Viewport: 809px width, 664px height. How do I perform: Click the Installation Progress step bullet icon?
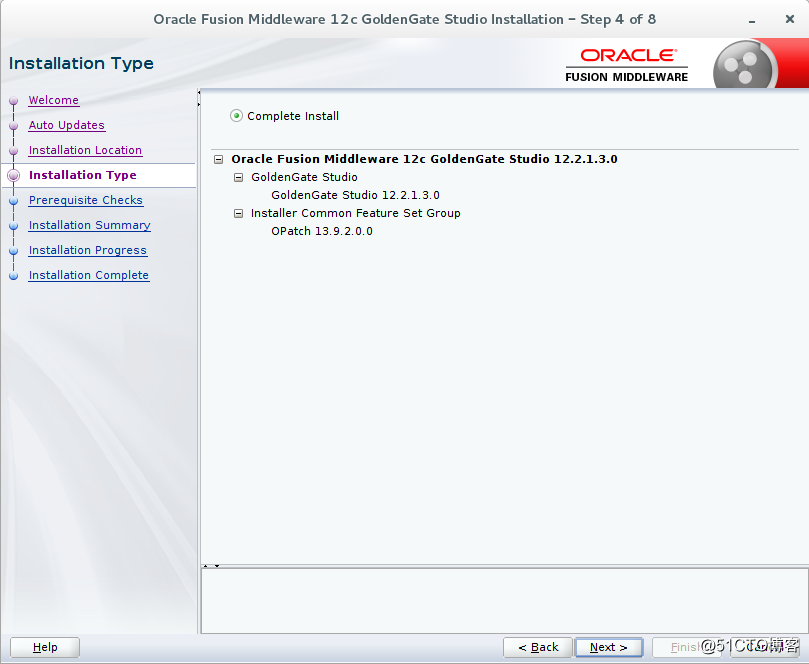click(x=14, y=251)
